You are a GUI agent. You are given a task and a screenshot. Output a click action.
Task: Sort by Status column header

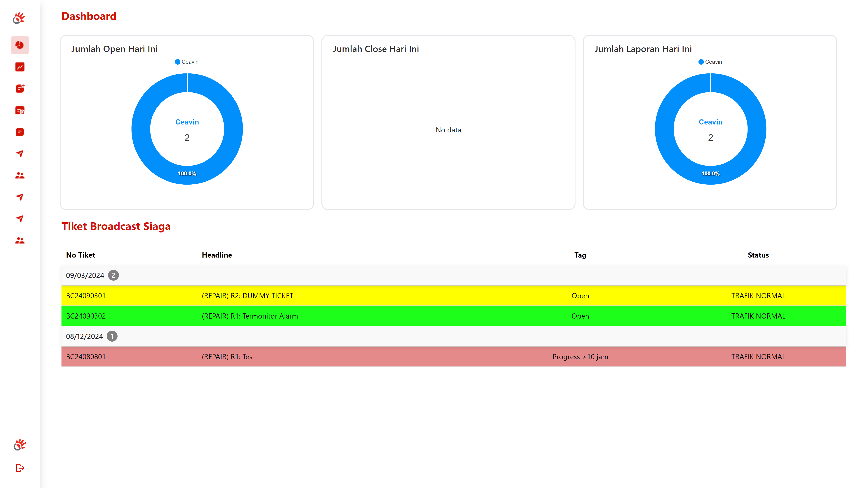(x=758, y=255)
